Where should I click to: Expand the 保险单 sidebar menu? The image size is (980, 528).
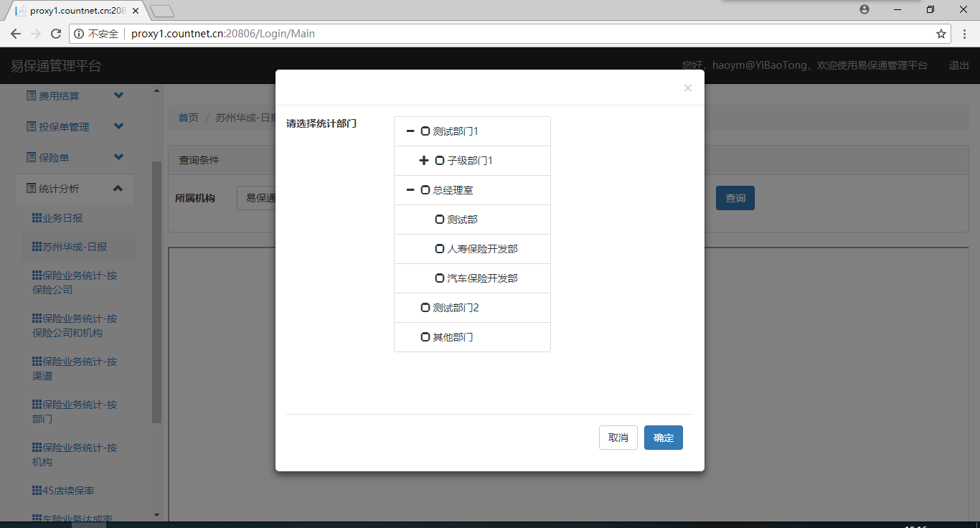click(119, 157)
